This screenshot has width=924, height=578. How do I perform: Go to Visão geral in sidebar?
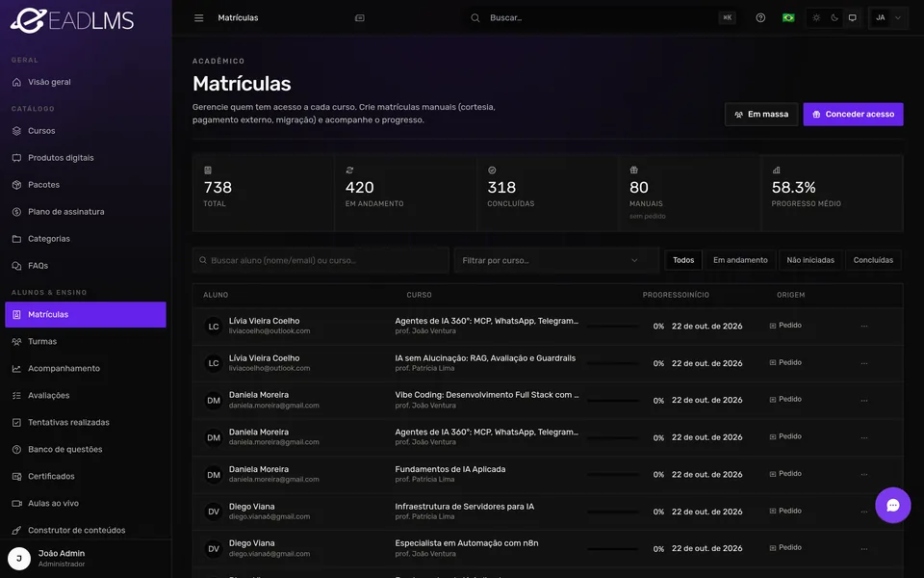click(x=86, y=82)
